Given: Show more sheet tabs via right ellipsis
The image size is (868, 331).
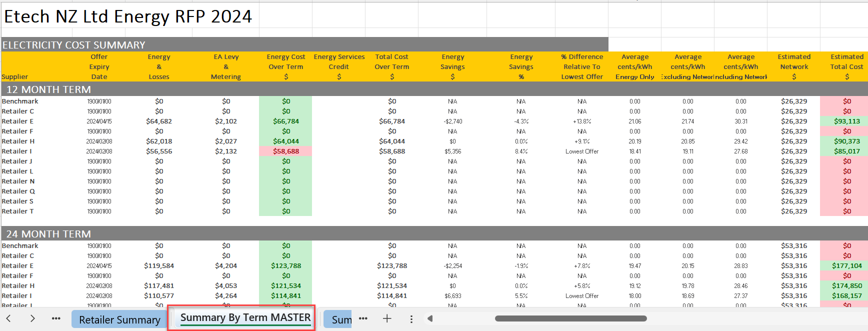Looking at the screenshot, I should coord(363,318).
